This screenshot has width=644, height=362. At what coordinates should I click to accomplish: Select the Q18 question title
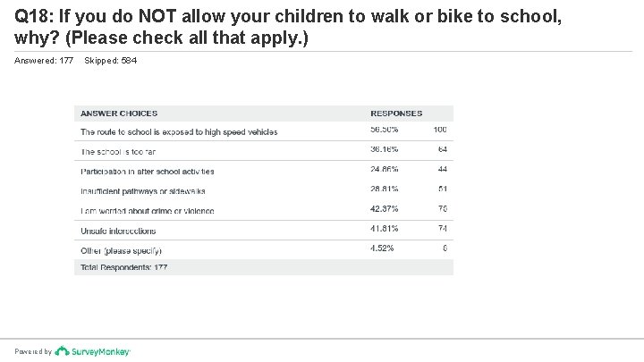289,29
